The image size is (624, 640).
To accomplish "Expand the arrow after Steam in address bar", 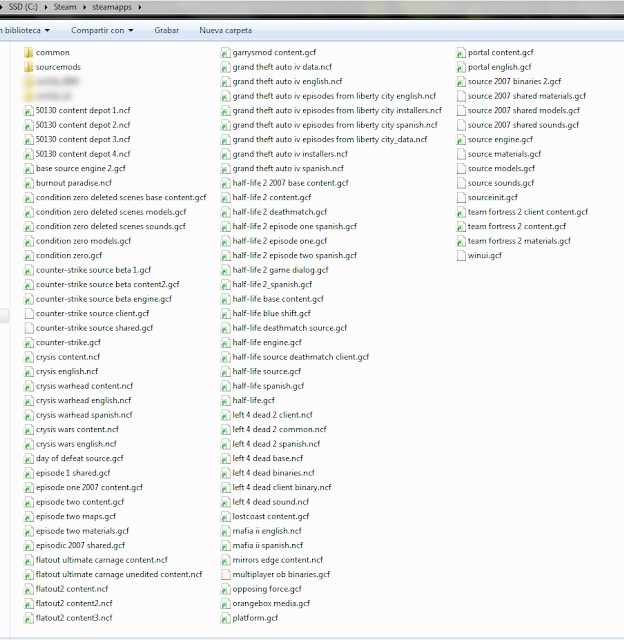I will (84, 7).
